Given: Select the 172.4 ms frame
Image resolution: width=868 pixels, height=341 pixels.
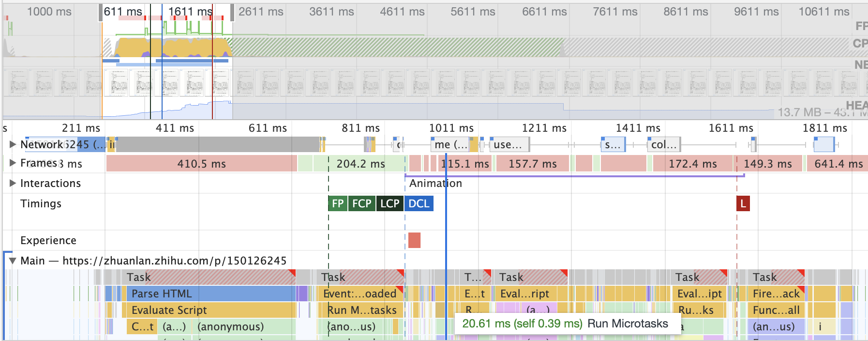Looking at the screenshot, I should 693,164.
